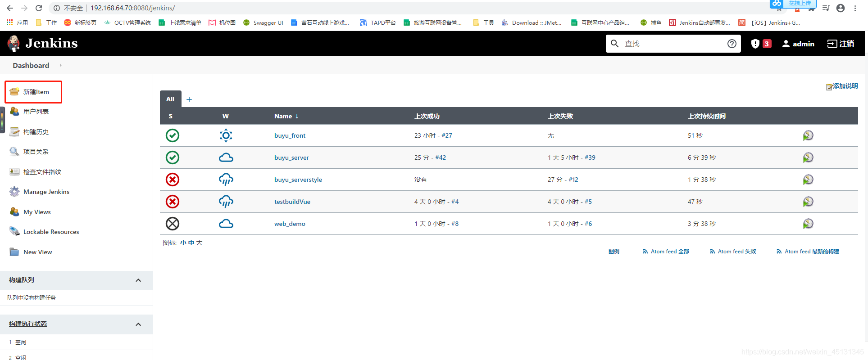Viewport: 868px width, 360px height.
Task: Schedule a build for buyu_server
Action: [x=808, y=157]
